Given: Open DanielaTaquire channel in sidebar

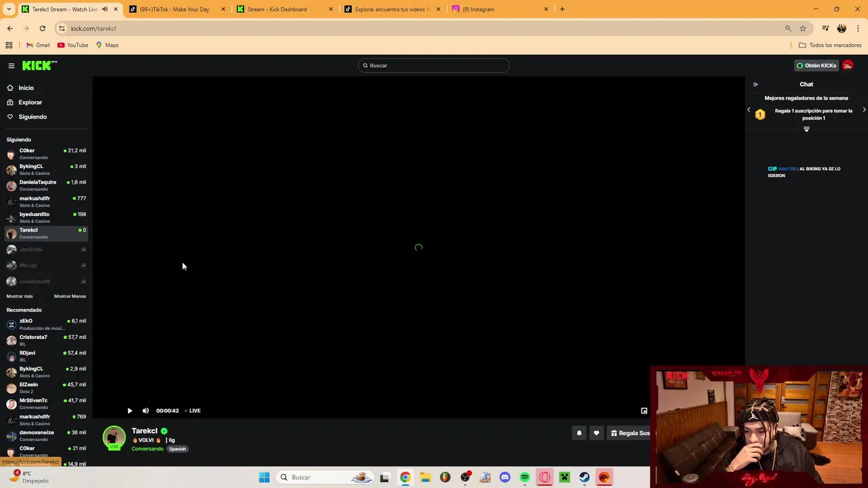Looking at the screenshot, I should coord(46,186).
